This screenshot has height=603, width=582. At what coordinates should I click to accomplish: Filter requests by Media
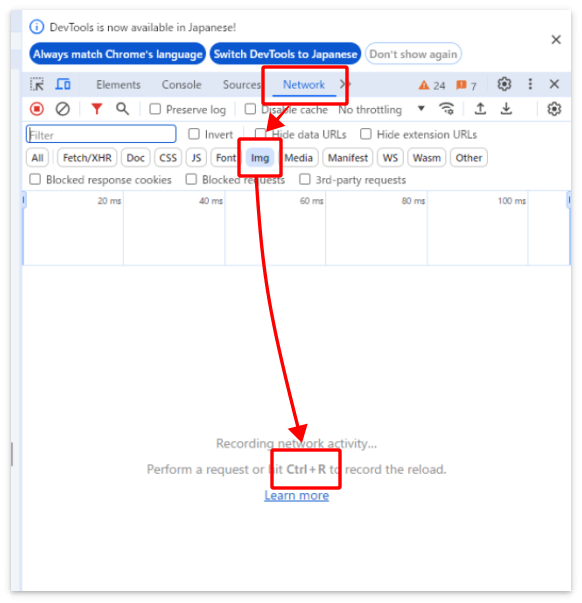point(299,158)
